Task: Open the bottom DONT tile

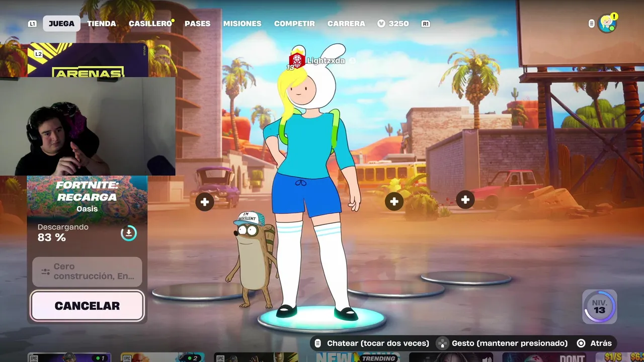Action: pyautogui.click(x=544, y=357)
